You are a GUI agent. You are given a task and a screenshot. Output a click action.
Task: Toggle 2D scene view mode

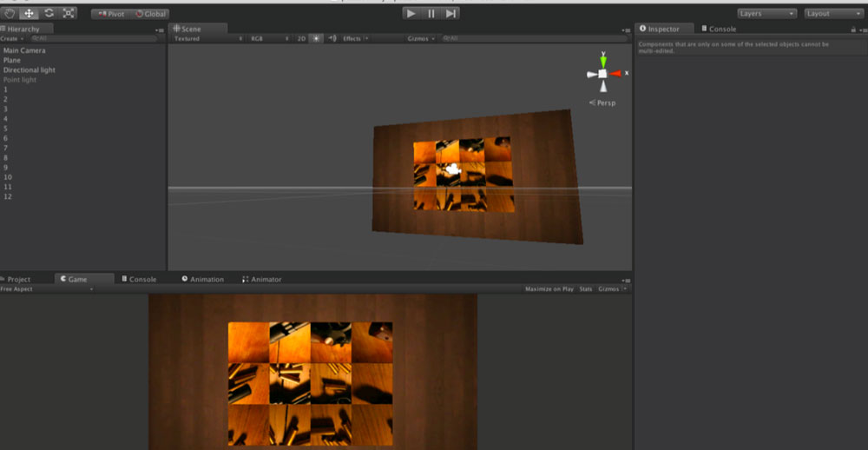[301, 38]
